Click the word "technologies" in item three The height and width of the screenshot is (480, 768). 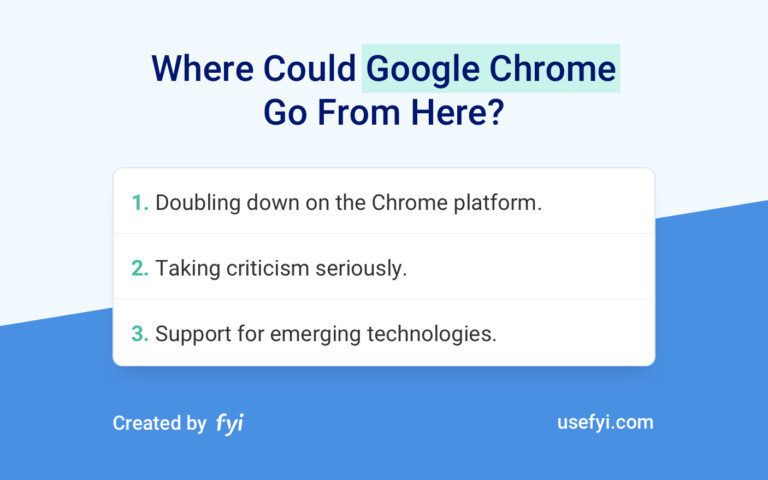coord(435,334)
